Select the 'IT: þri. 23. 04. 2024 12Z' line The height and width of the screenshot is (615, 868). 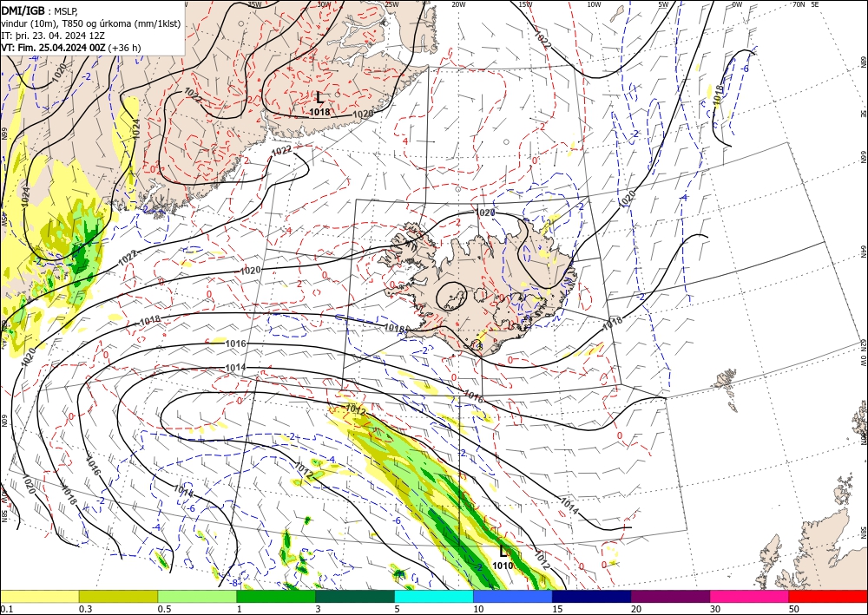point(53,36)
